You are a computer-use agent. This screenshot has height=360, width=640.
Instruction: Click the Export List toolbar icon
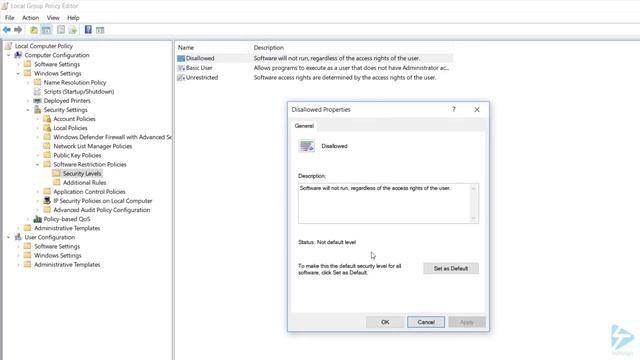73,30
